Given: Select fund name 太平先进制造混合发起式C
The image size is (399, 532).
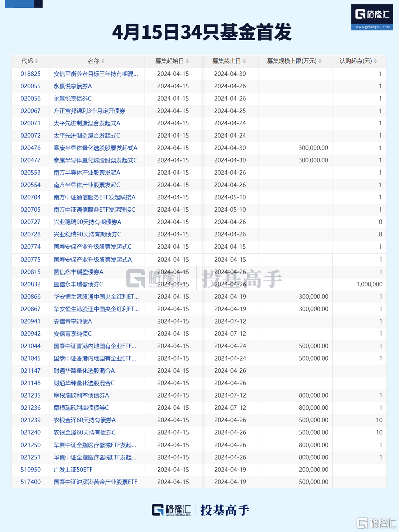Looking at the screenshot, I should 87,136.
